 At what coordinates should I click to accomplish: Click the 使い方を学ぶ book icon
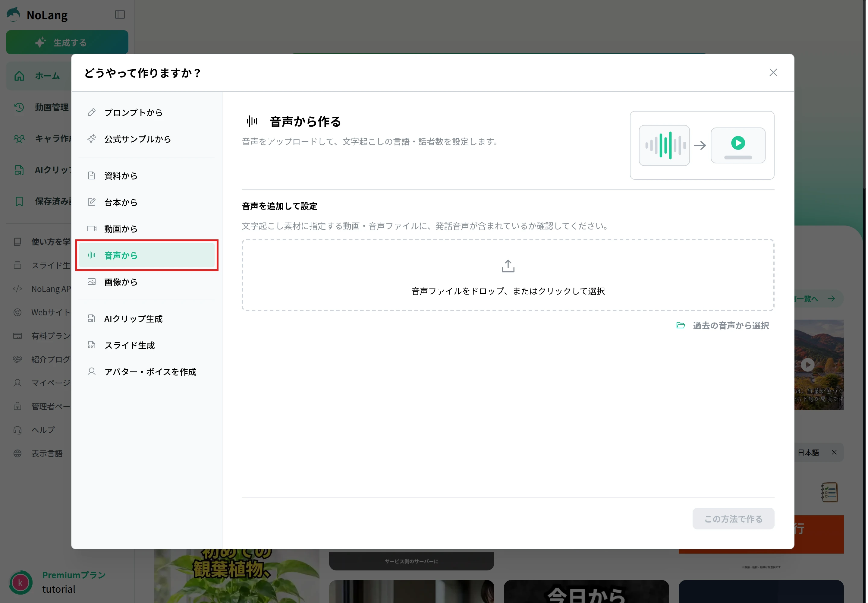17,242
